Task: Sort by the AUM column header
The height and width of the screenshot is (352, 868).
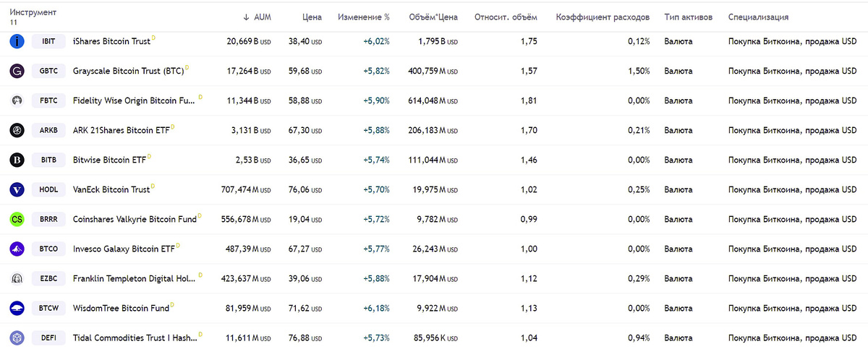Action: pyautogui.click(x=257, y=17)
